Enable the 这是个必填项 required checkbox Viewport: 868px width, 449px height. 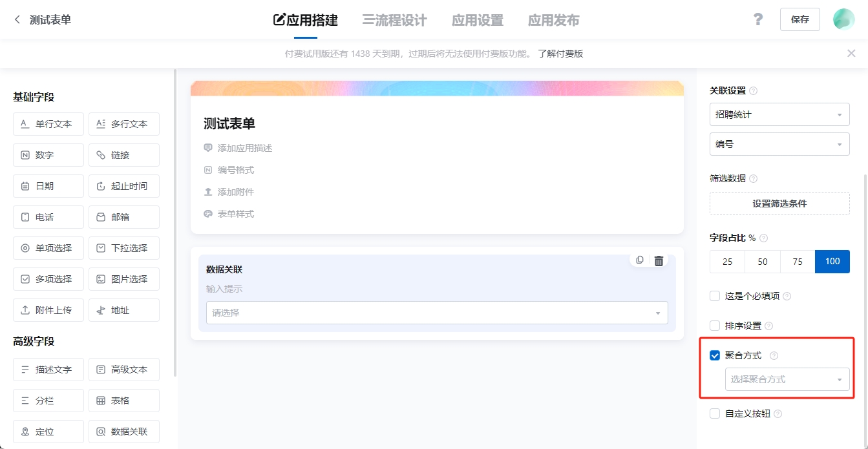click(714, 295)
